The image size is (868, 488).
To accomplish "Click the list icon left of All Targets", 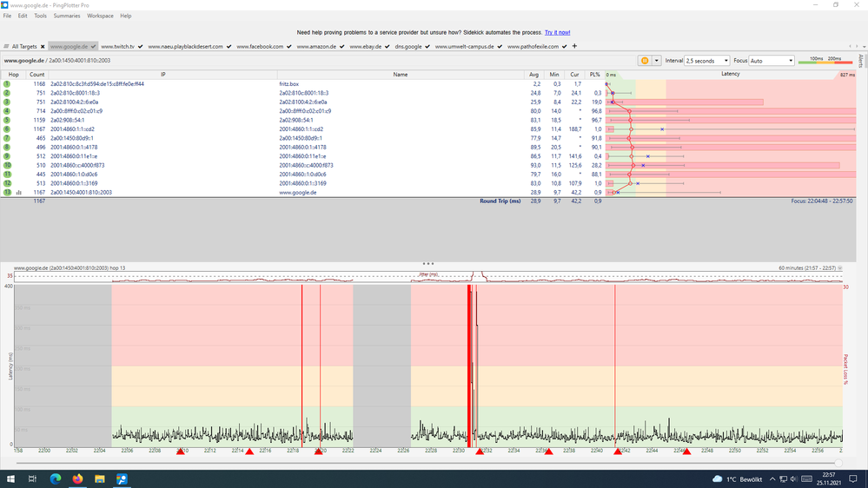I will click(6, 47).
